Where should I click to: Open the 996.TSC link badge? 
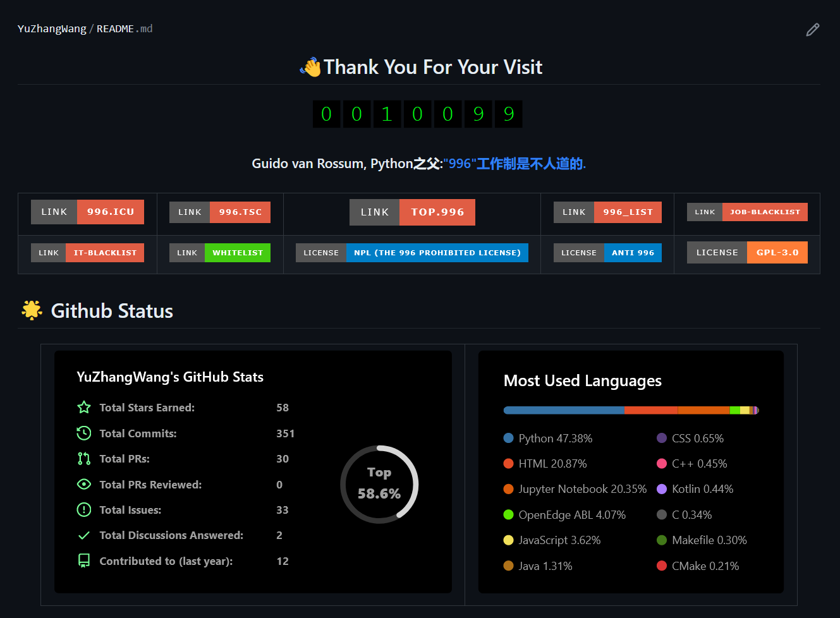coord(220,212)
